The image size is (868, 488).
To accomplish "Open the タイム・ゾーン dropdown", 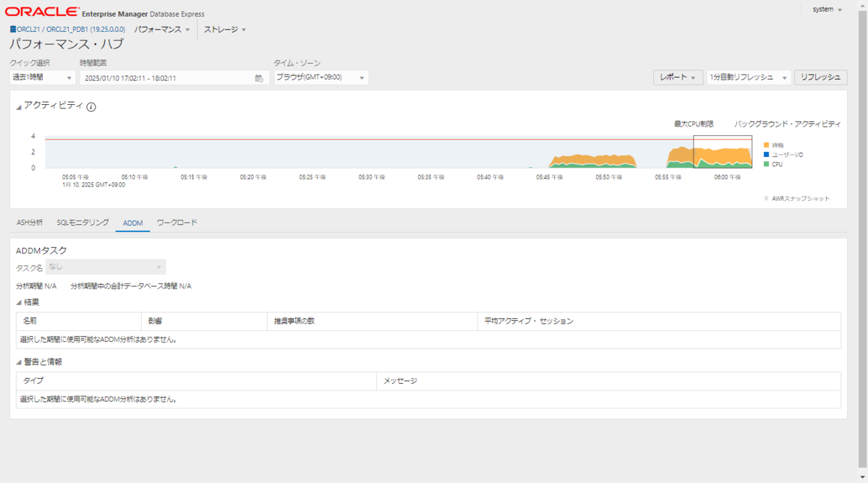I will (x=318, y=77).
